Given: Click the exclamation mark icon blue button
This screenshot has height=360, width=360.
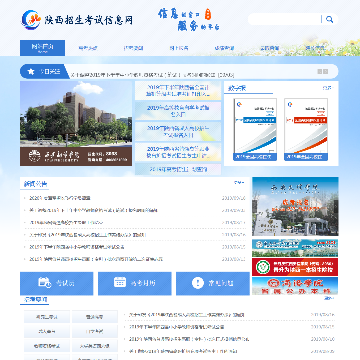Looking at the screenshot, I should point(213,283).
